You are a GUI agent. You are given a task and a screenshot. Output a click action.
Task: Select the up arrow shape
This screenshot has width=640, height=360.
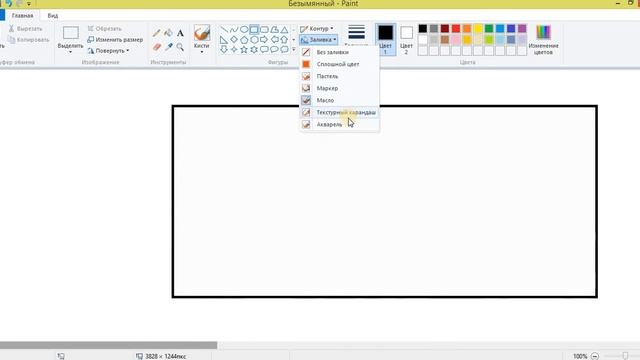click(x=284, y=40)
